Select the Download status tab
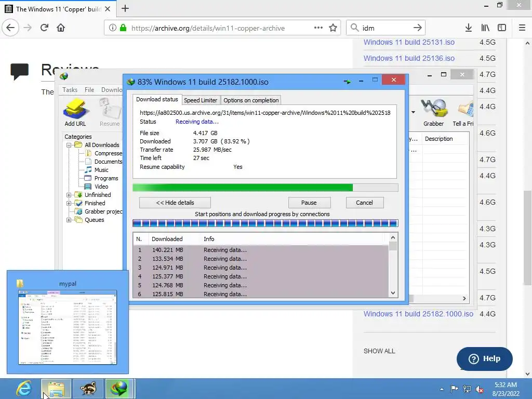 pyautogui.click(x=157, y=99)
